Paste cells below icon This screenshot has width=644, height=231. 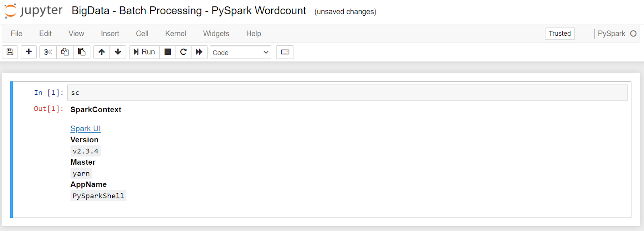(x=82, y=52)
